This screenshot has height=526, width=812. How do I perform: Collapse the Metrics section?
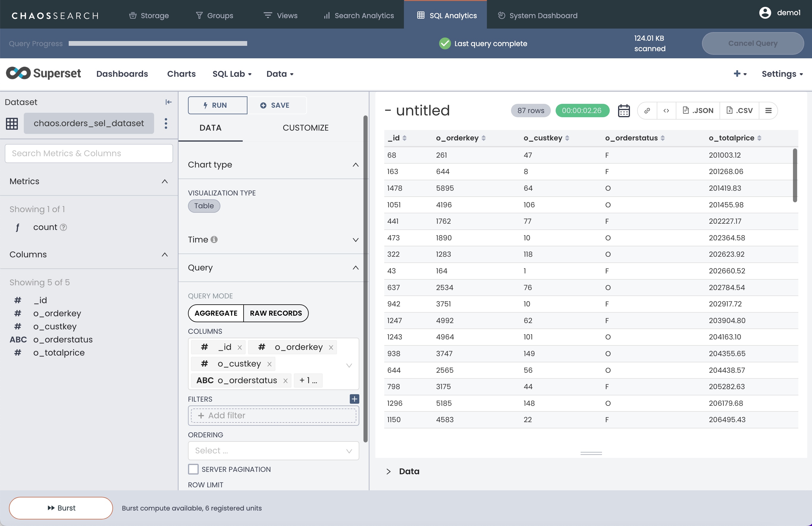[165, 181]
